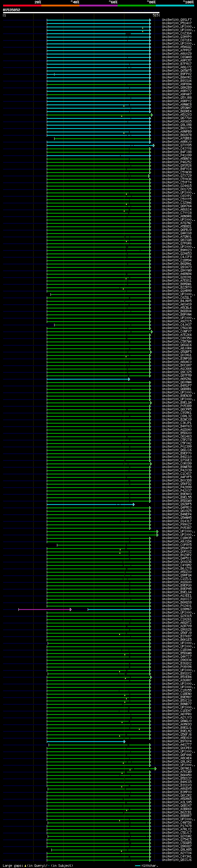Select hit label UniRef100_B9T6Y4
Screen dimensions: 197x868
point(177,741)
